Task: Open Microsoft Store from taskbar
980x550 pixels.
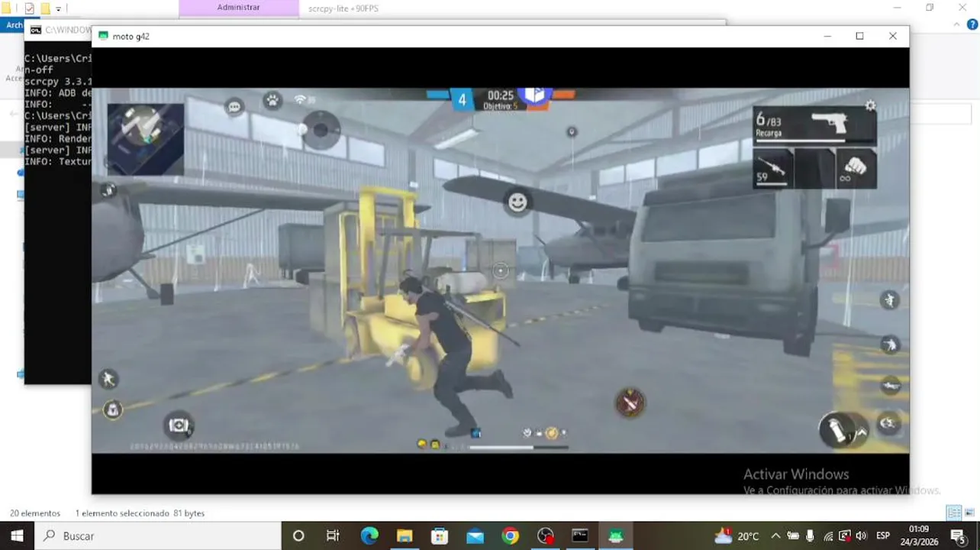Action: 440,536
